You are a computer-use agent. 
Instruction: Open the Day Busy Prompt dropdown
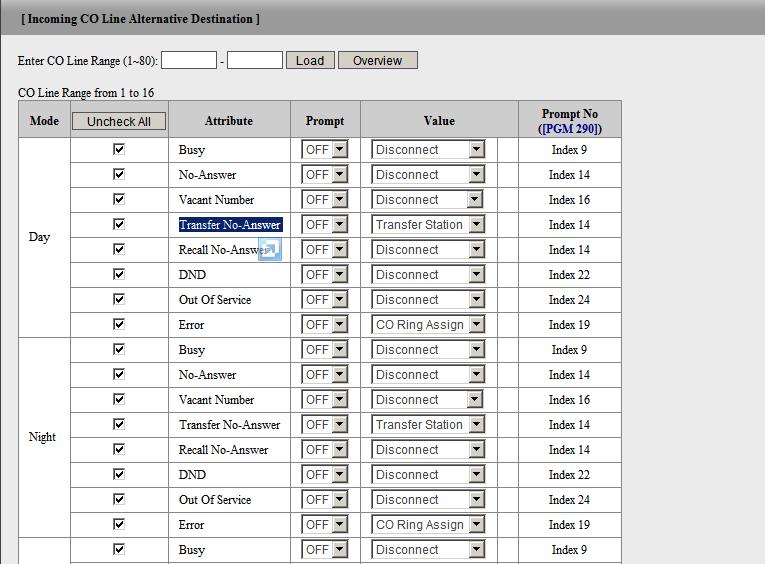coord(325,150)
